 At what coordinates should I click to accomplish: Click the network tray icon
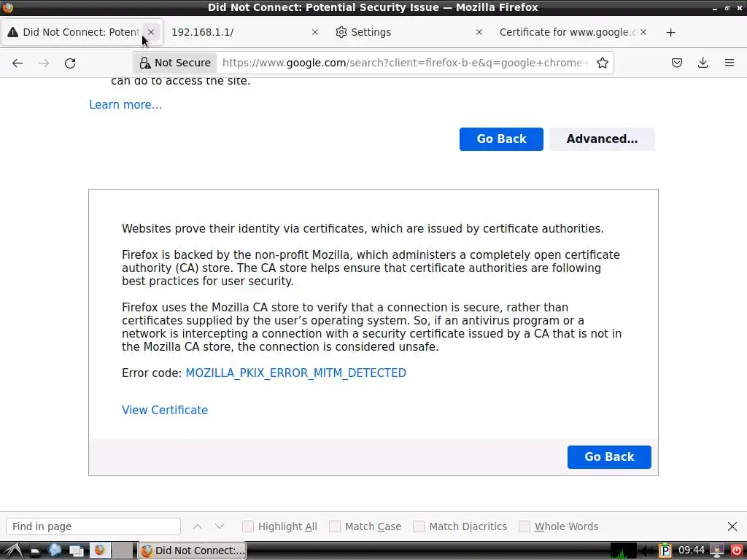716,551
